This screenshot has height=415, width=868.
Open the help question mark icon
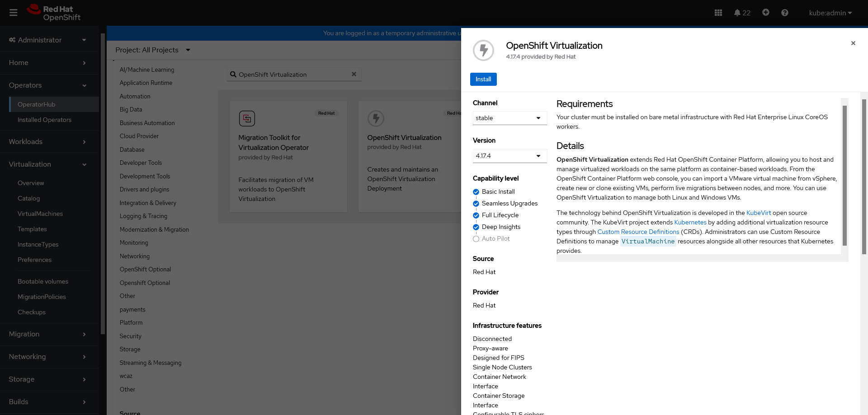785,13
